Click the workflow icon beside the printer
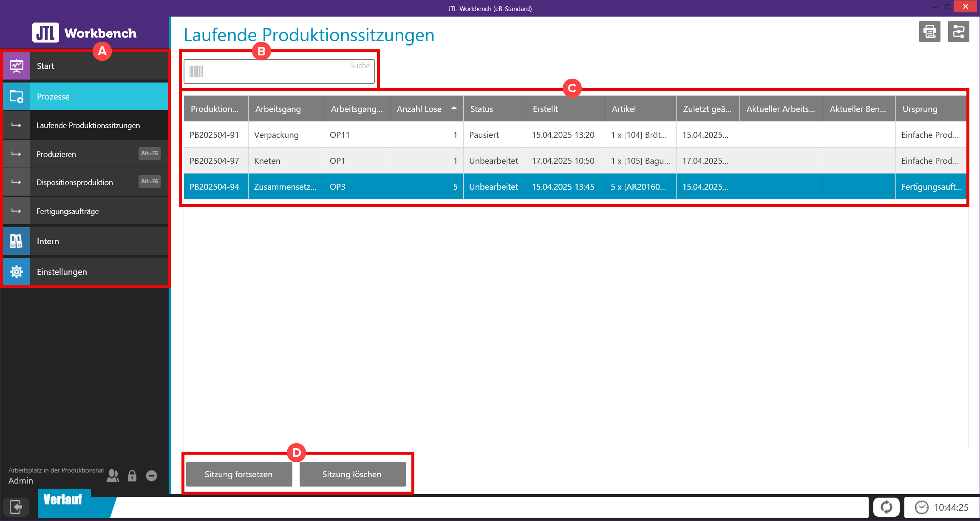Image resolution: width=980 pixels, height=521 pixels. (958, 31)
